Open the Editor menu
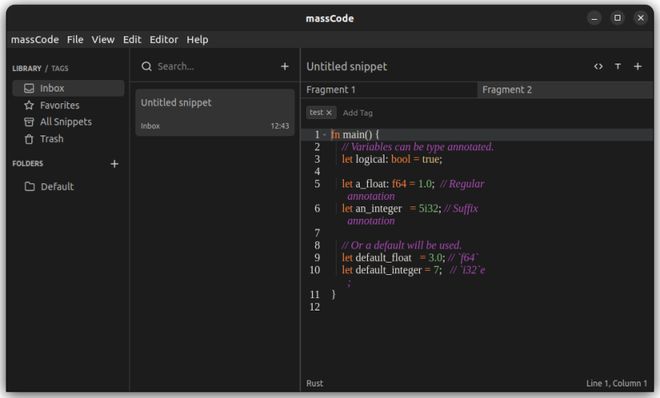Screen dimensions: 660x398 pyautogui.click(x=164, y=40)
